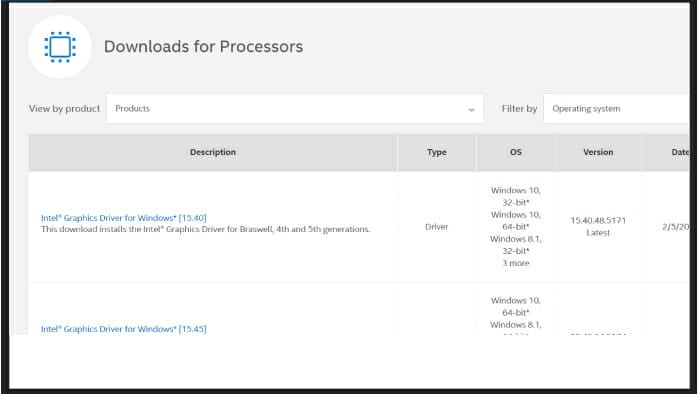This screenshot has height=394, width=698.
Task: Click the Products dropdown chevron arrow
Action: point(471,110)
